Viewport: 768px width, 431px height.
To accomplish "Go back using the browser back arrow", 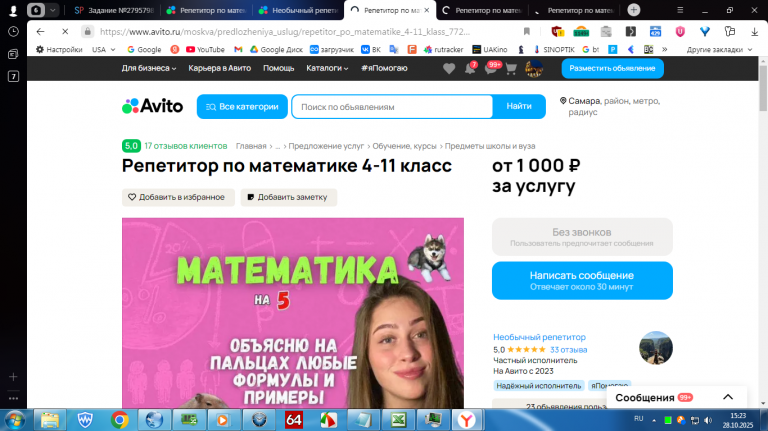I will (x=40, y=31).
